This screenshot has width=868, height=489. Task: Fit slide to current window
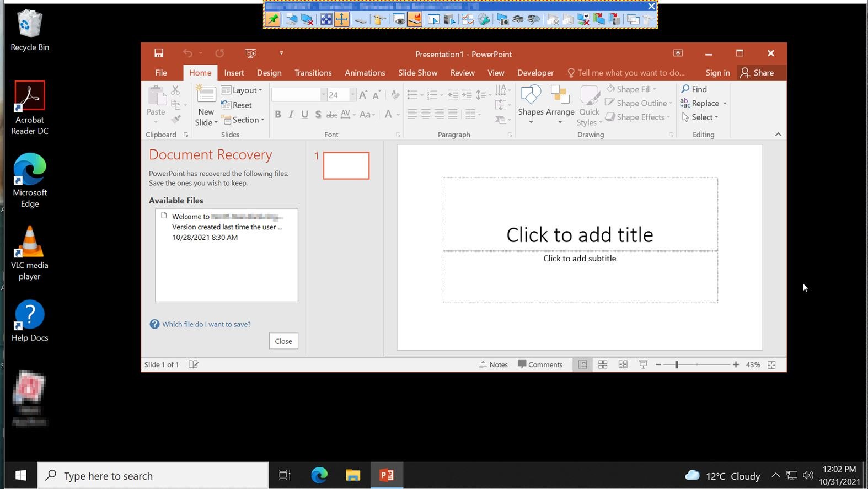pos(771,365)
